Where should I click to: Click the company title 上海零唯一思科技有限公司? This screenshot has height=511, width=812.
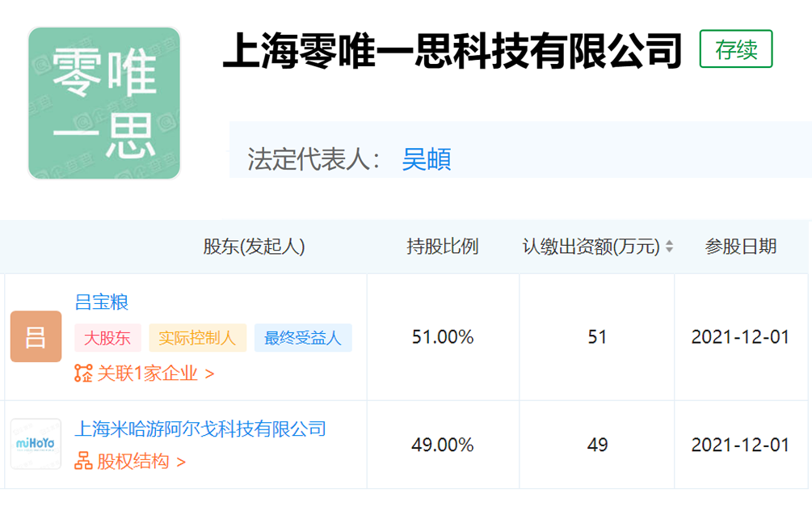(x=452, y=51)
